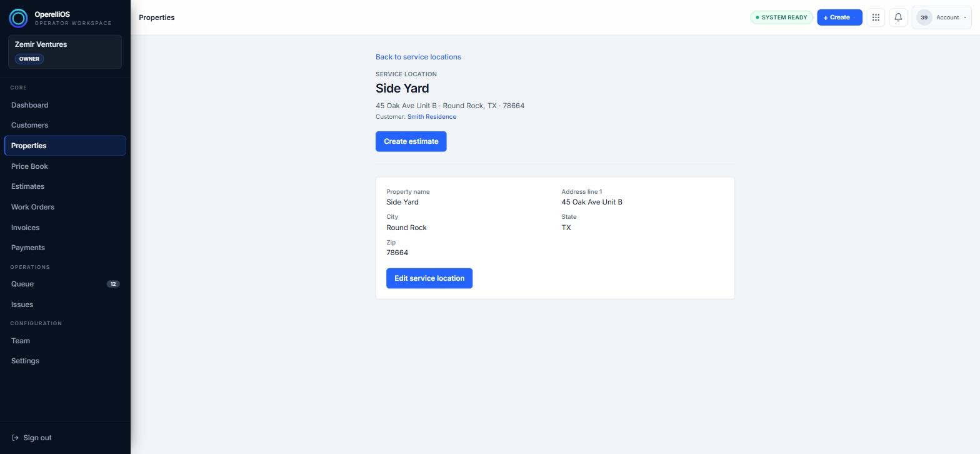Click the City value Round Rock
Image resolution: width=980 pixels, height=454 pixels.
[x=406, y=228]
